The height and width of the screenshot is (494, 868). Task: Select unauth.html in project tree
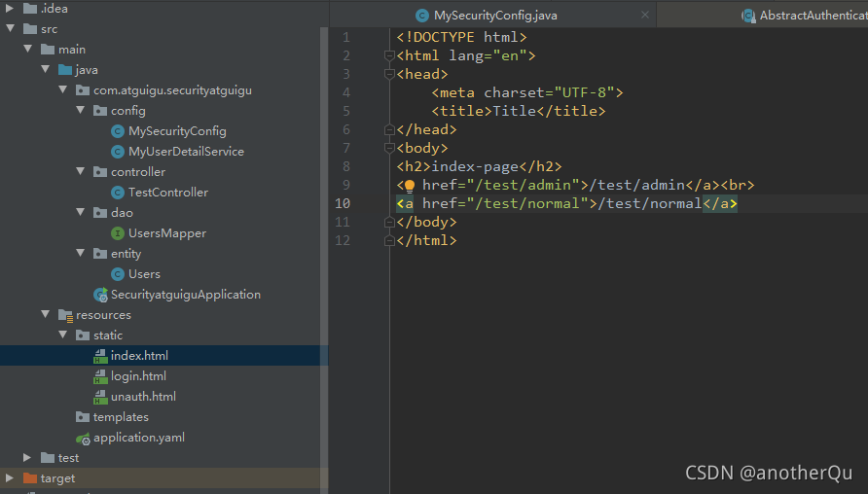click(143, 397)
